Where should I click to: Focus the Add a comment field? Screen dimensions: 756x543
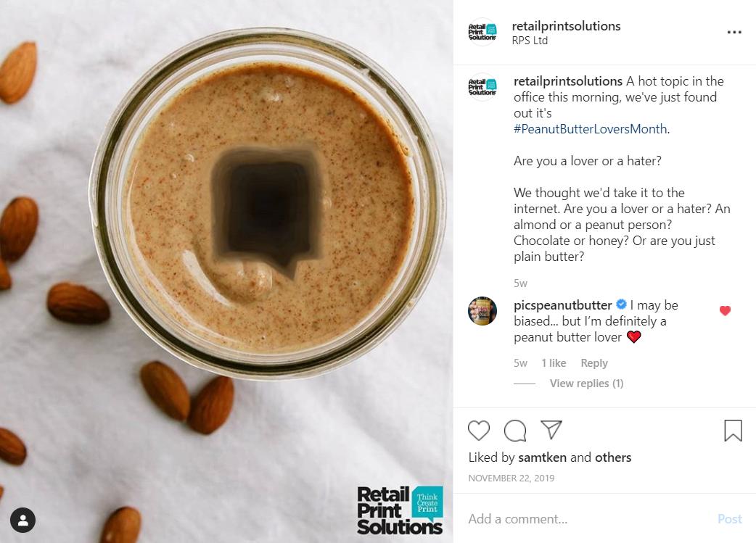pyautogui.click(x=588, y=519)
